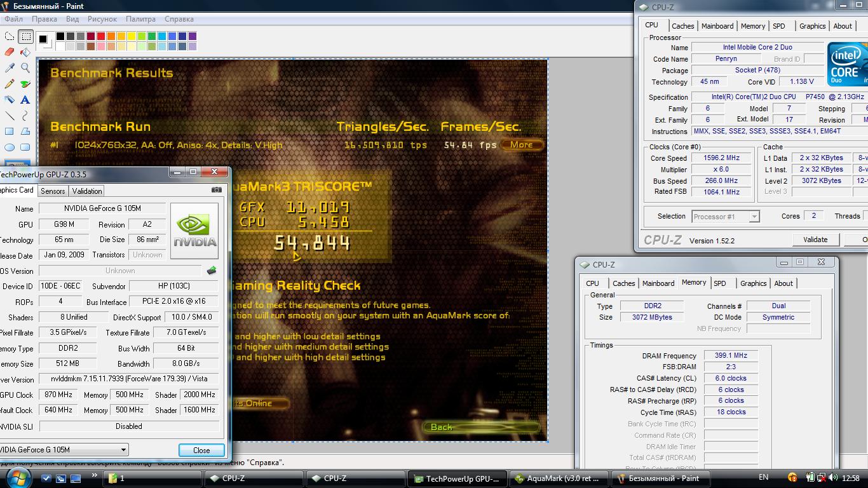This screenshot has width=868, height=488.
Task: Open Caches tab in CPU-Z processor window
Action: click(x=682, y=26)
